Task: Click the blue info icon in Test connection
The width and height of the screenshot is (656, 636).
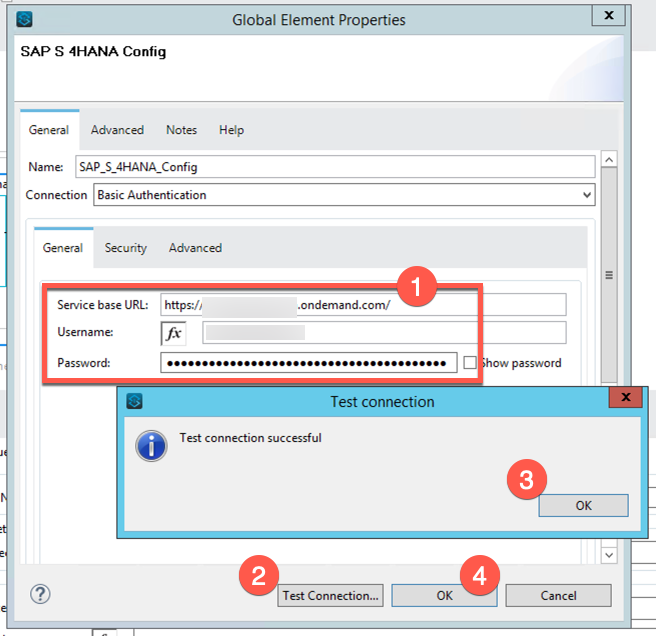Action: [151, 446]
